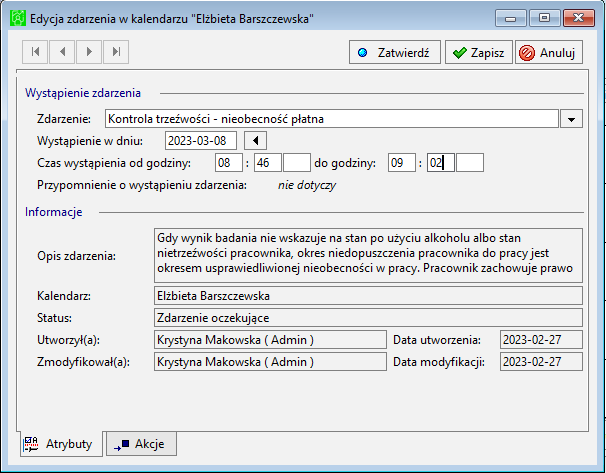Click the start hour field showing 08

(x=229, y=163)
